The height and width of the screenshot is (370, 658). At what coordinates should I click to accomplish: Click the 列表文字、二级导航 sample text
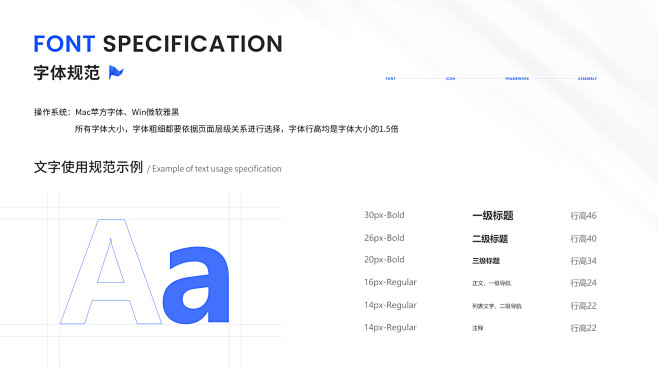(x=497, y=306)
